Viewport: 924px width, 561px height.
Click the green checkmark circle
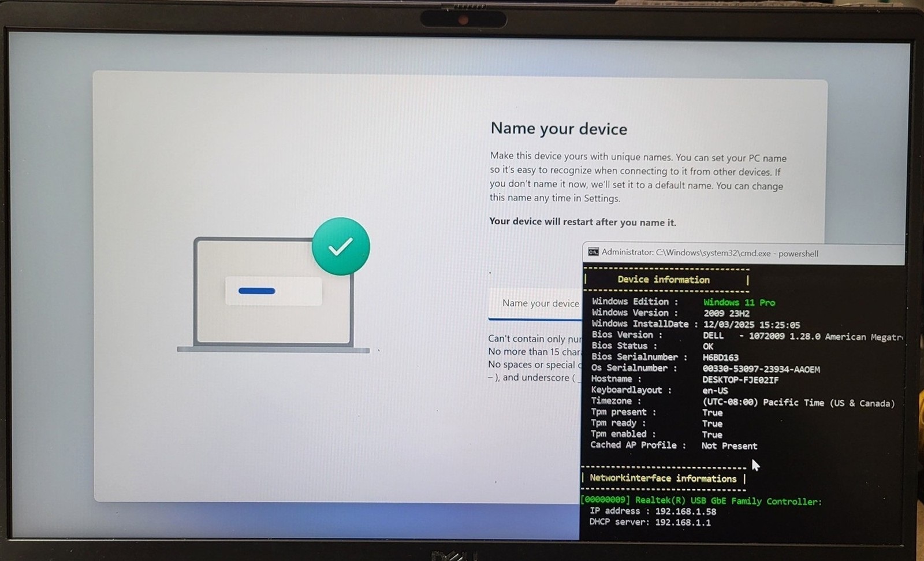341,247
